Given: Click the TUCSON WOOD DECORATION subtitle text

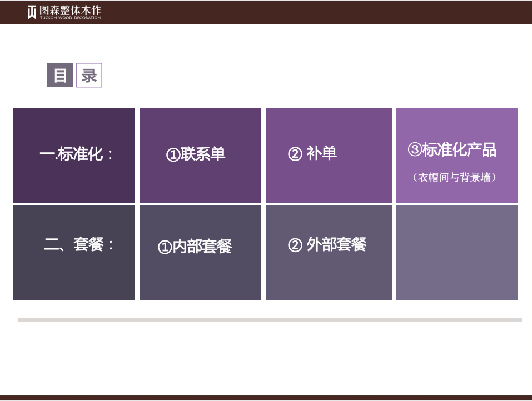Looking at the screenshot, I should [70, 18].
